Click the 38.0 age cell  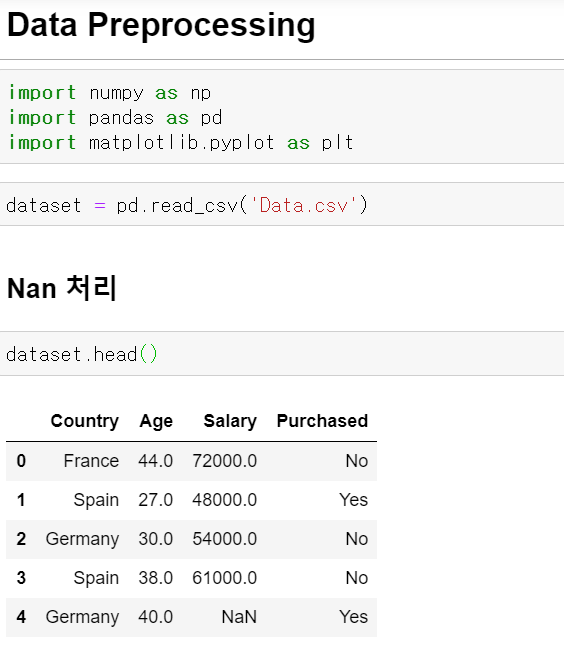click(x=156, y=578)
